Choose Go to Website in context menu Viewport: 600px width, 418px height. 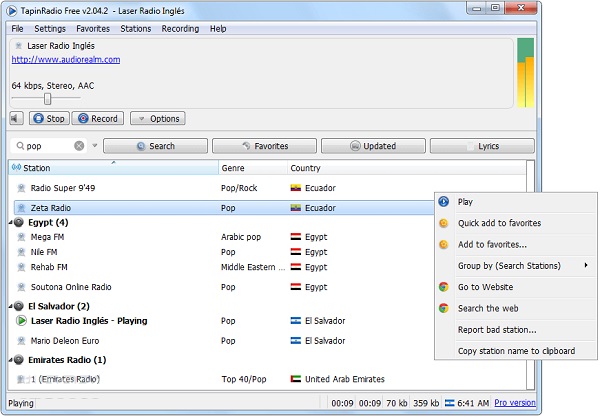point(515,287)
